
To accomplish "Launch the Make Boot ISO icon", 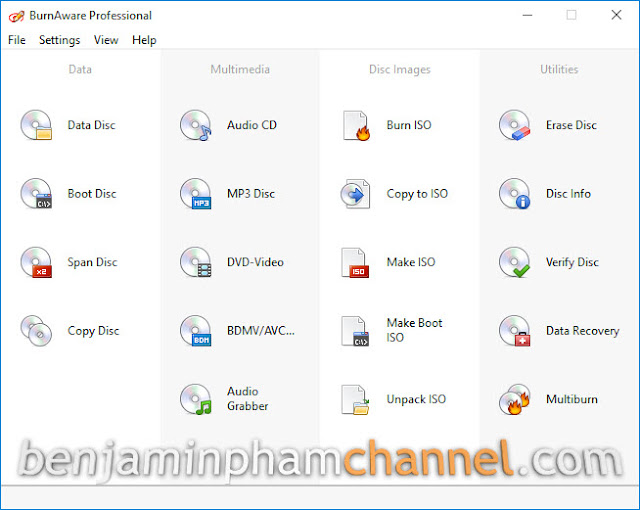I will (355, 331).
